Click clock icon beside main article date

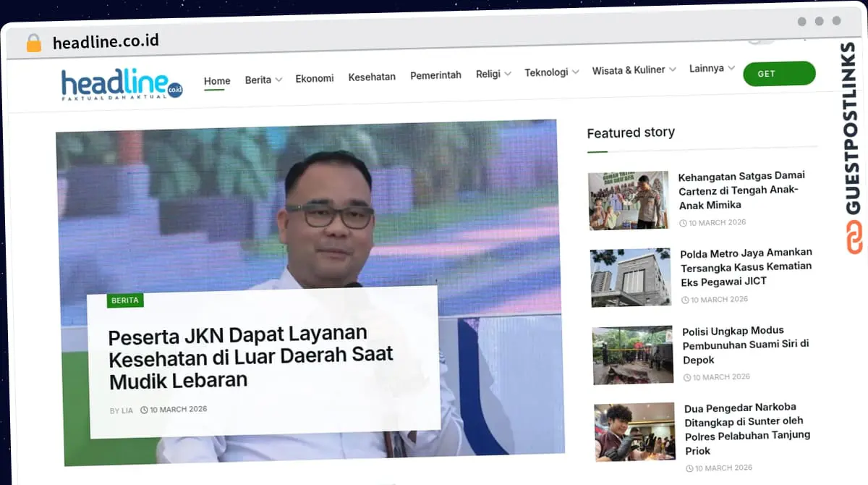tap(144, 410)
